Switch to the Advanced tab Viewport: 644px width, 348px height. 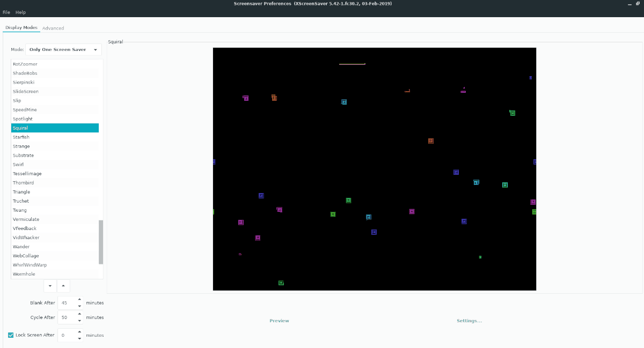coord(53,28)
